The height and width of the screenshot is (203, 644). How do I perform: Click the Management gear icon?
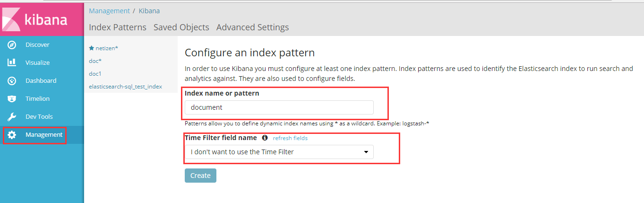12,135
